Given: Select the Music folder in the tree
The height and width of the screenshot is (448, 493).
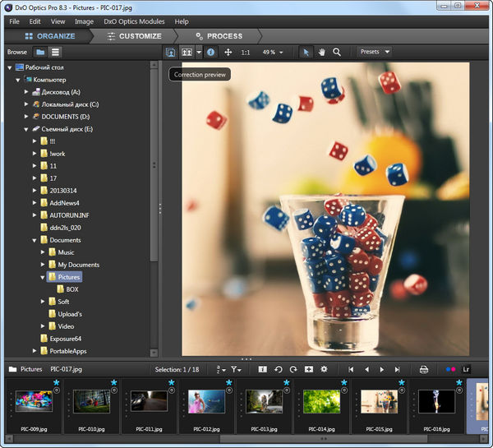Looking at the screenshot, I should click(65, 252).
